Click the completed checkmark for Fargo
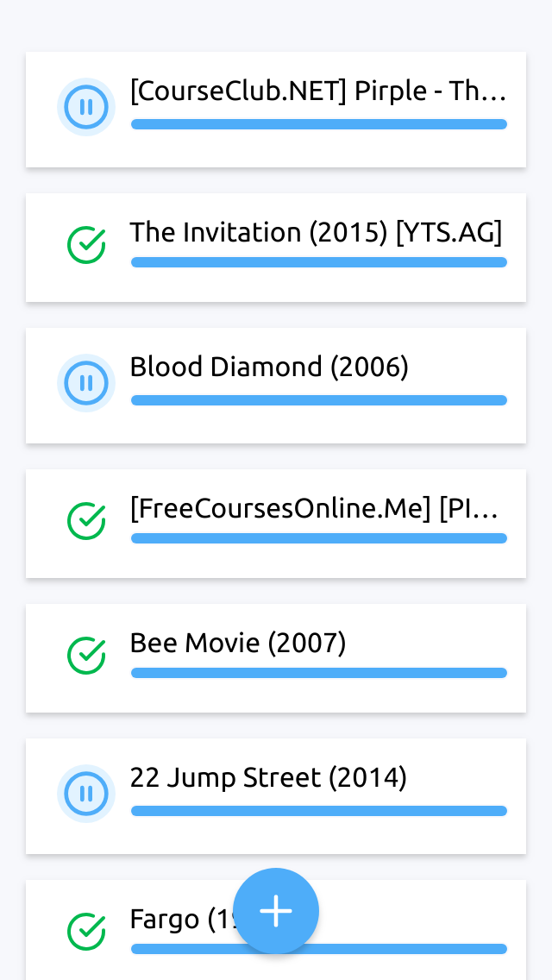 point(86,931)
